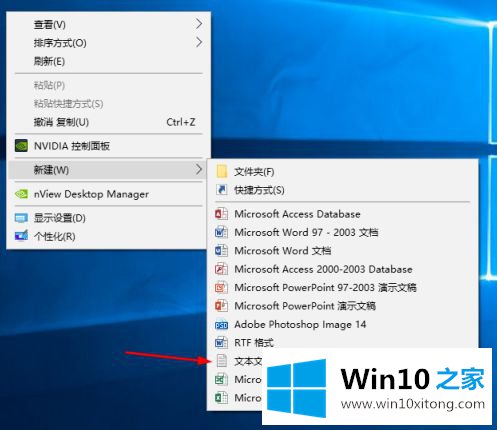Click the first Excel file icon

222,379
